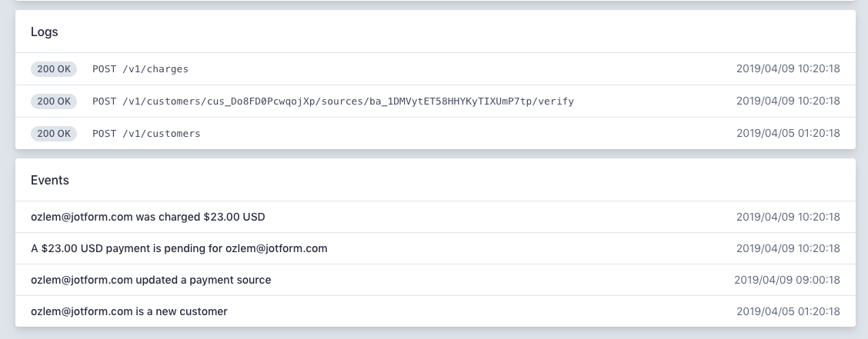Viewport: 868px width, 339px height.
Task: Click the timestamp of the verify request log
Action: tap(788, 101)
